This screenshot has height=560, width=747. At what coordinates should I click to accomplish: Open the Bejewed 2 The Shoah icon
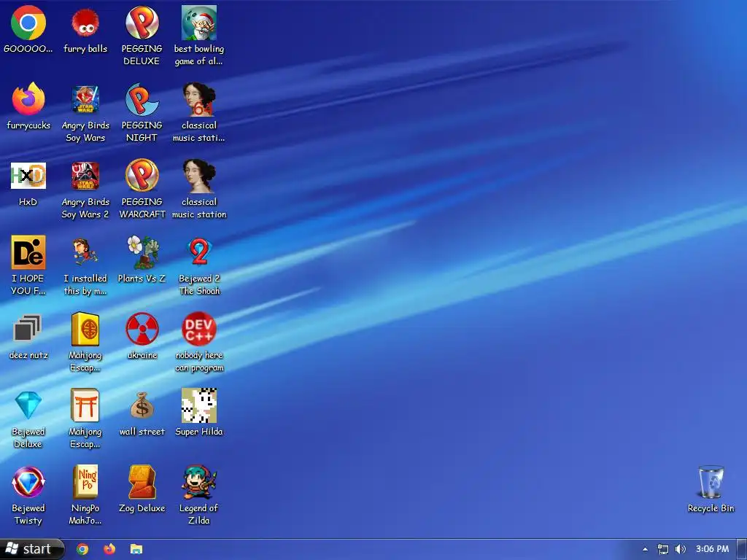pyautogui.click(x=199, y=252)
